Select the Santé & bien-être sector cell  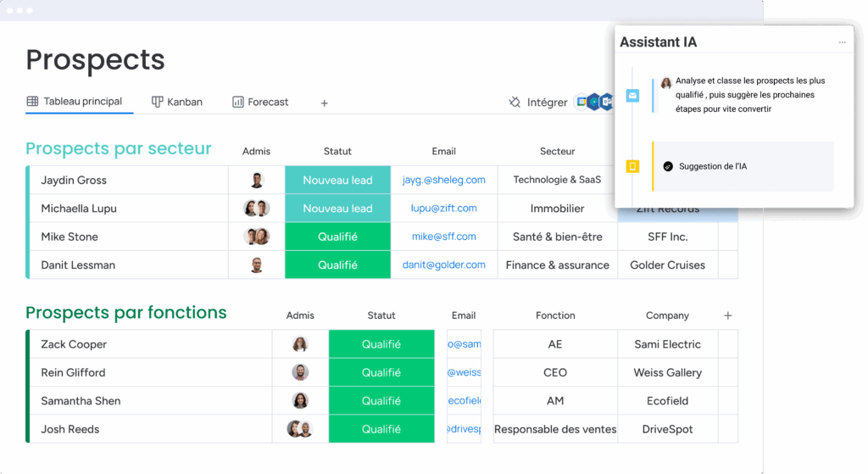(557, 237)
